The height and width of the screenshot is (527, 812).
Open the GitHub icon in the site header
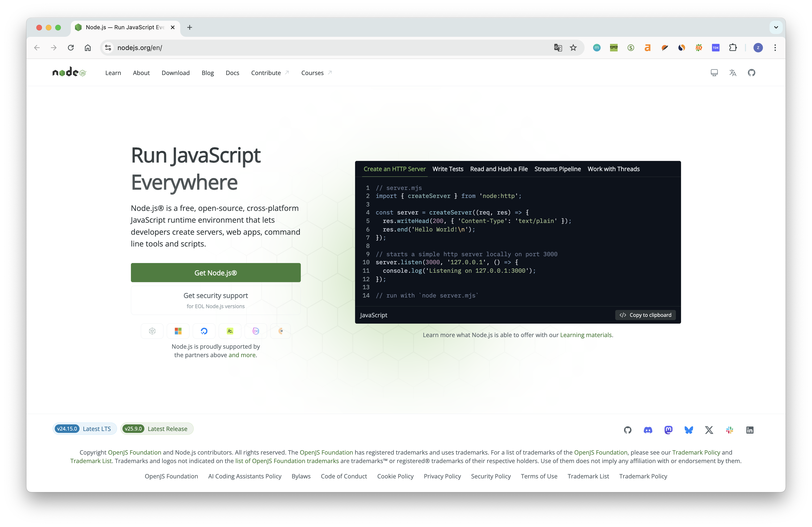751,73
